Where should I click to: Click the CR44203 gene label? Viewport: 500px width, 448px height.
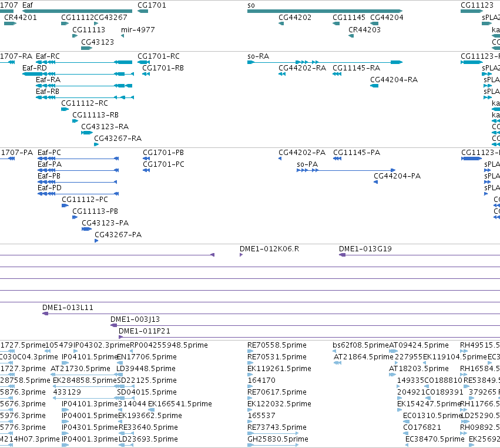coord(364,29)
